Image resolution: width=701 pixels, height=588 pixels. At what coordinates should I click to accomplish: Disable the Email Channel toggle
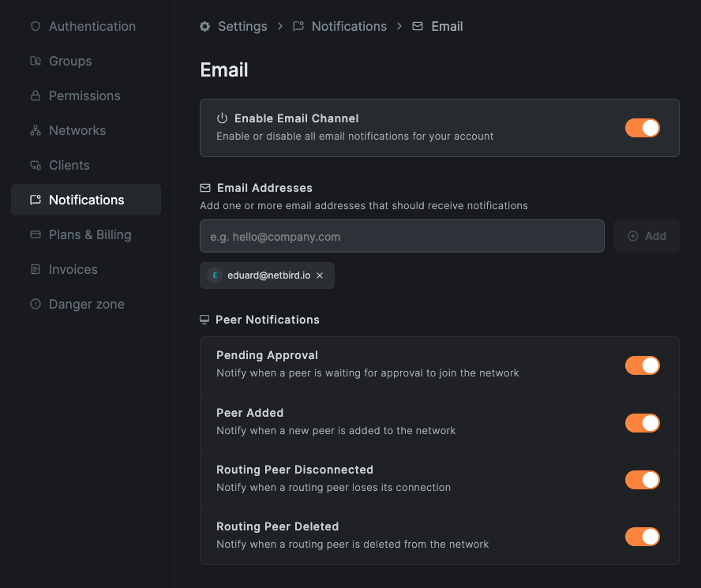642,127
